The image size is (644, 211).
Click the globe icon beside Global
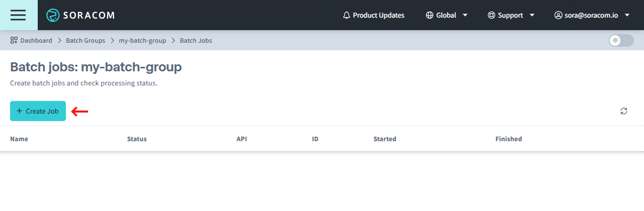point(429,15)
